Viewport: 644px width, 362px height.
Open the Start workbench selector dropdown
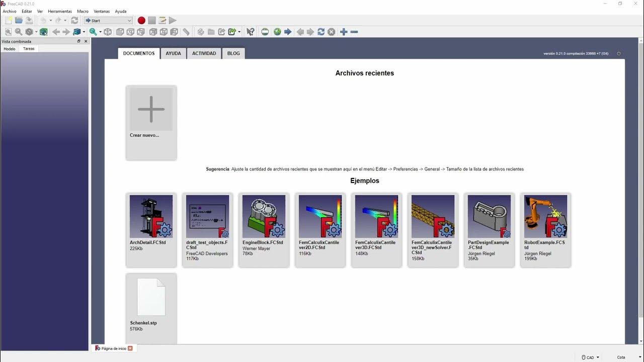click(108, 21)
